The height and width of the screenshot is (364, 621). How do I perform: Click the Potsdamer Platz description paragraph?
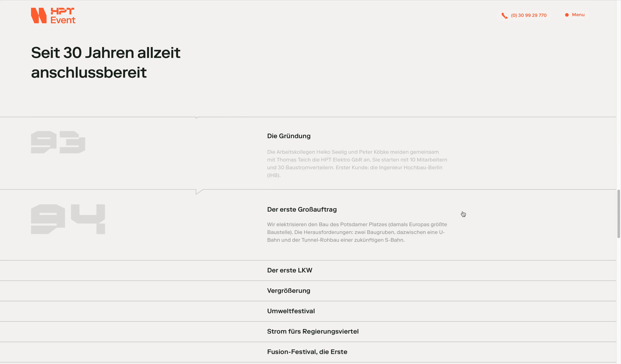point(357,232)
